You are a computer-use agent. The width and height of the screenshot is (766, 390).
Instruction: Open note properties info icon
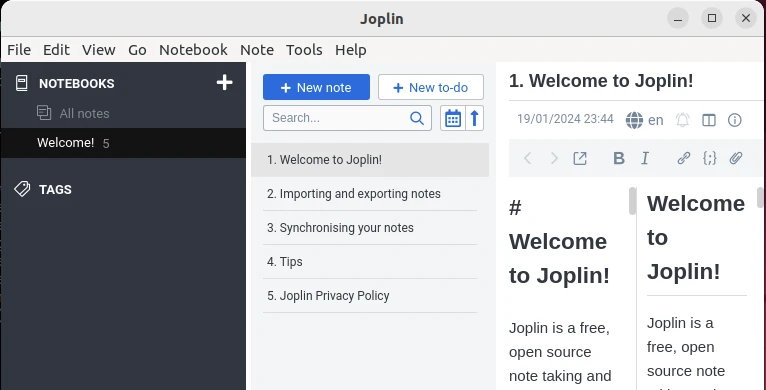click(x=735, y=120)
